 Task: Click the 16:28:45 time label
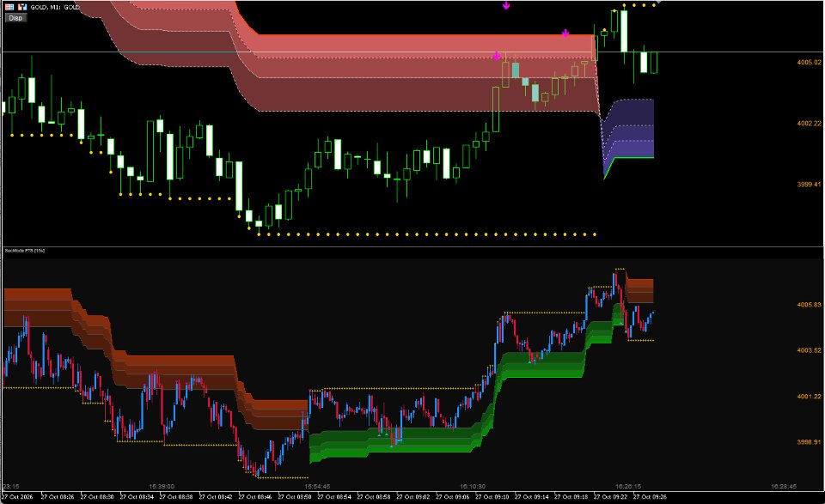tap(784, 487)
